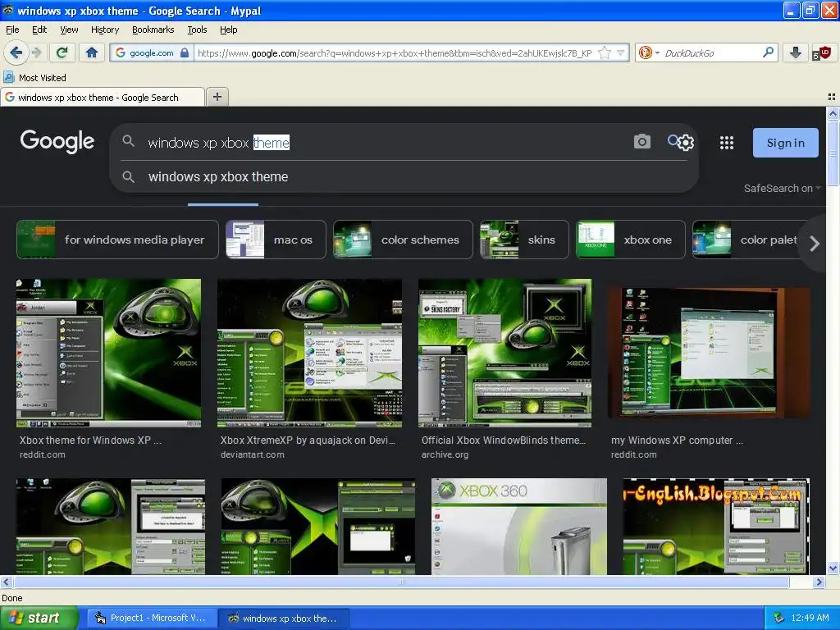
Task: Filter results by 'xbox one' chip
Action: point(631,240)
